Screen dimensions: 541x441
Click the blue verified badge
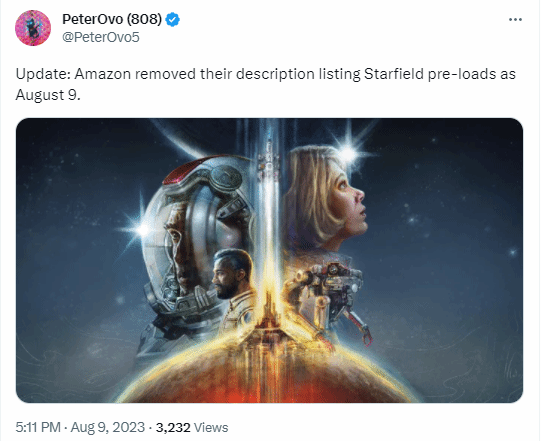click(173, 20)
